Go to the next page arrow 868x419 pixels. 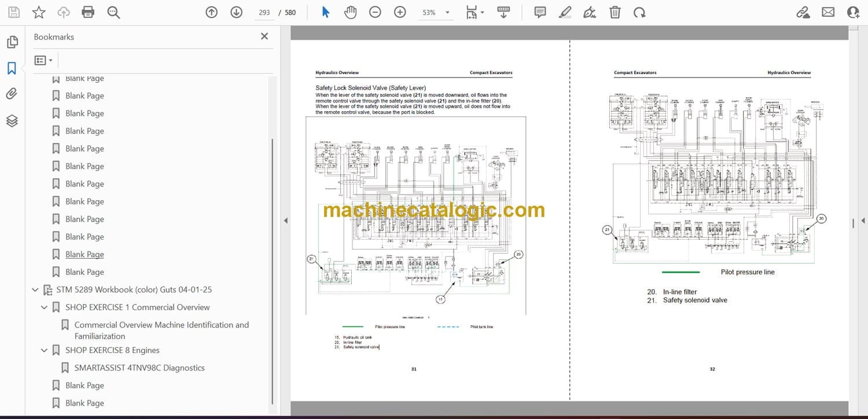[236, 12]
